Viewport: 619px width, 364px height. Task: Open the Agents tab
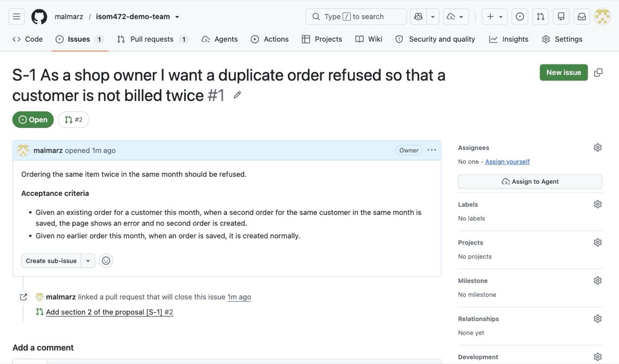tap(220, 39)
